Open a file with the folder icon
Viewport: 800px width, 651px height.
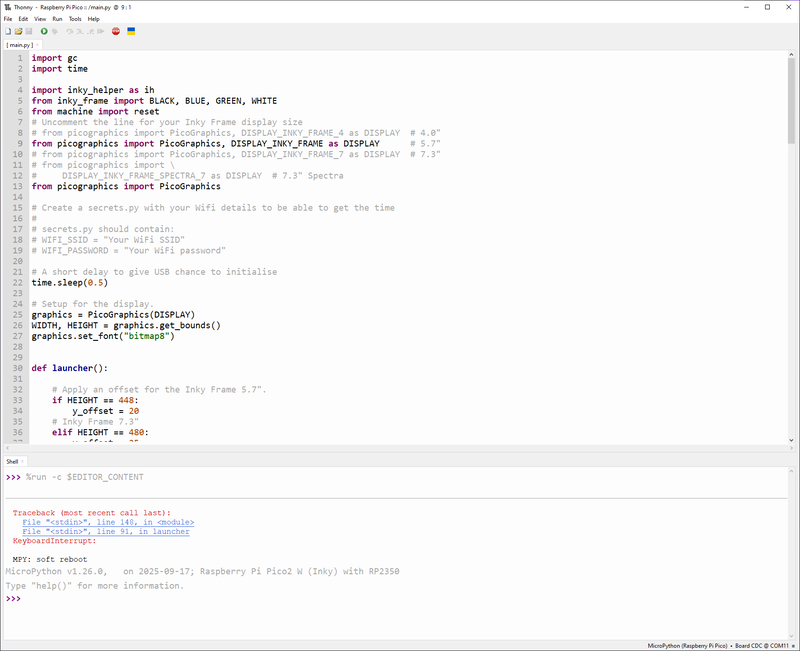point(18,32)
